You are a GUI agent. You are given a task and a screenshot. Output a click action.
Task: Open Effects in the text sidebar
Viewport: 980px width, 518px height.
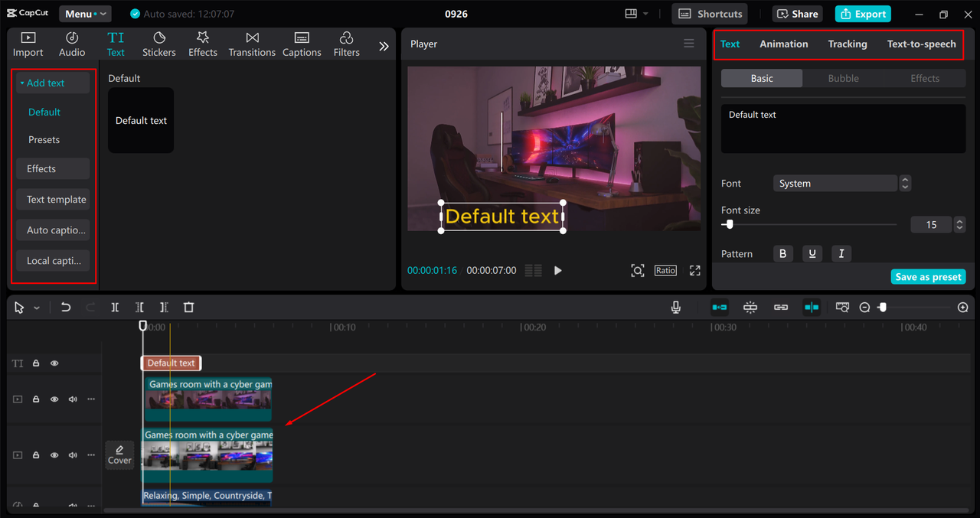53,169
